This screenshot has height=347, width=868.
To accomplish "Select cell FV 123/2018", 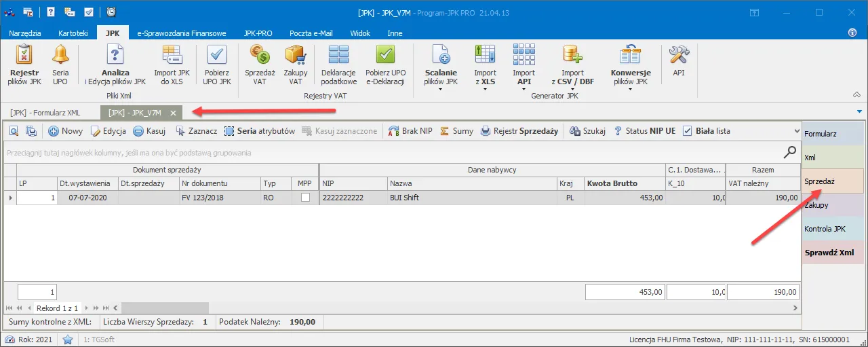I will pos(220,198).
